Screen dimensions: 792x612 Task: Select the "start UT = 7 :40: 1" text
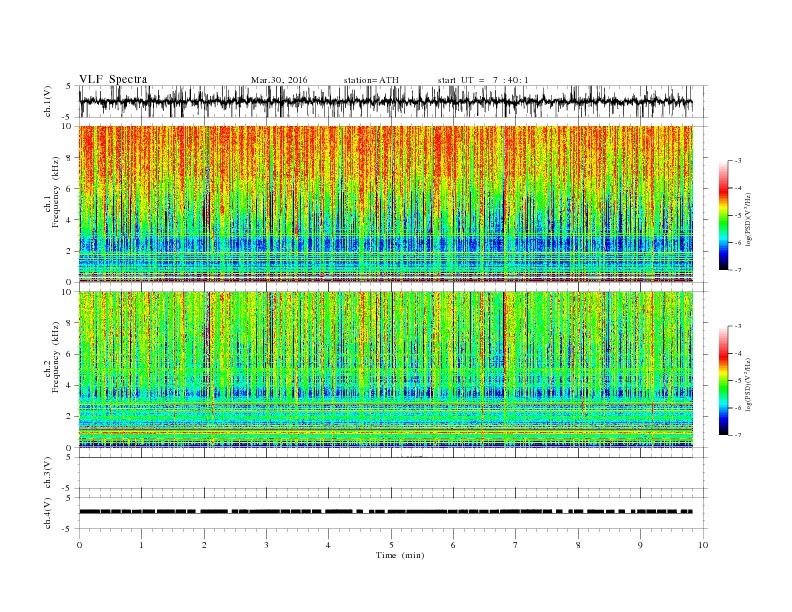483,80
